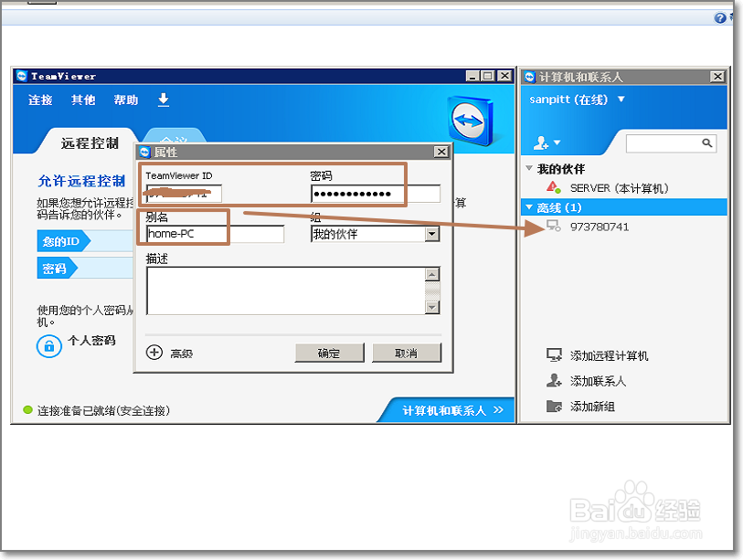Screen dimensions: 743x560
Task: Open the sanpitt (在线) account dropdown
Action: [x=620, y=100]
